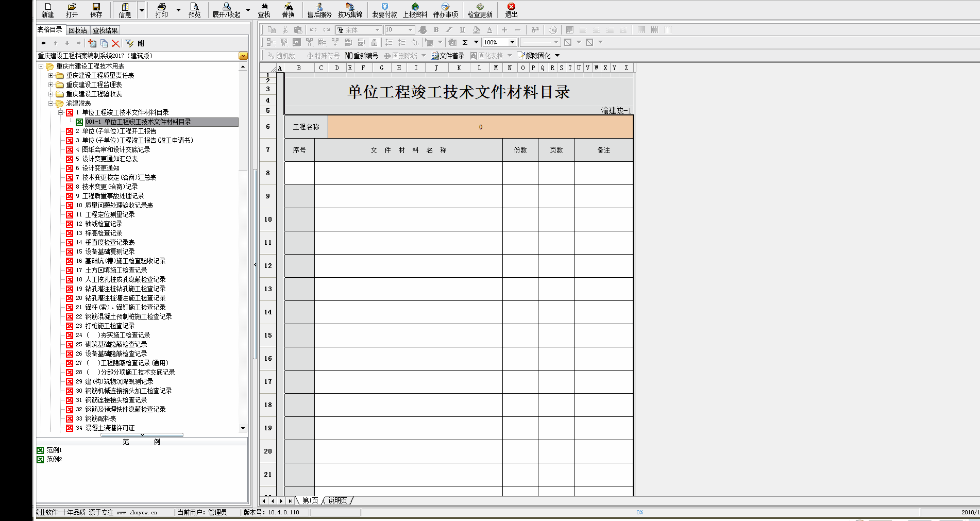This screenshot has height=521, width=980.
Task: Click the 附 attachment icon
Action: pyautogui.click(x=141, y=44)
